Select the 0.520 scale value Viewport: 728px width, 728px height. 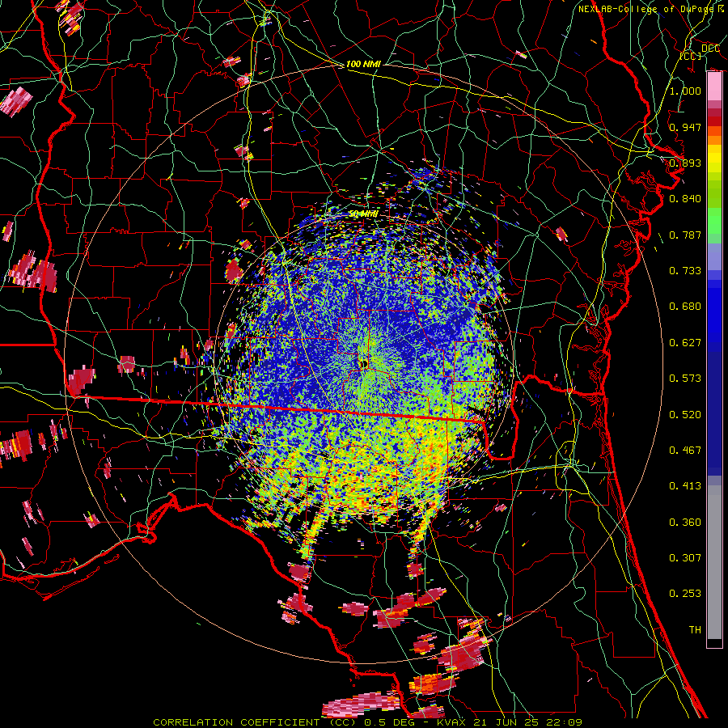pos(685,415)
